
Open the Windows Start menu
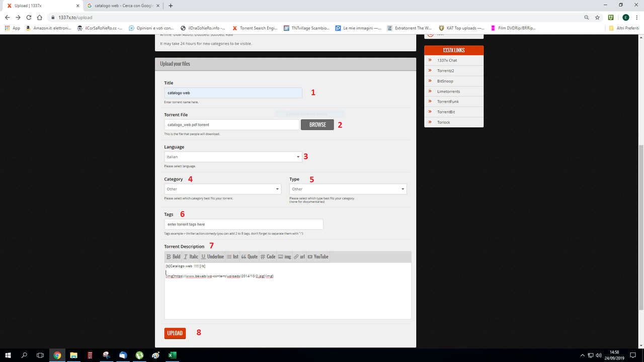(x=8, y=355)
